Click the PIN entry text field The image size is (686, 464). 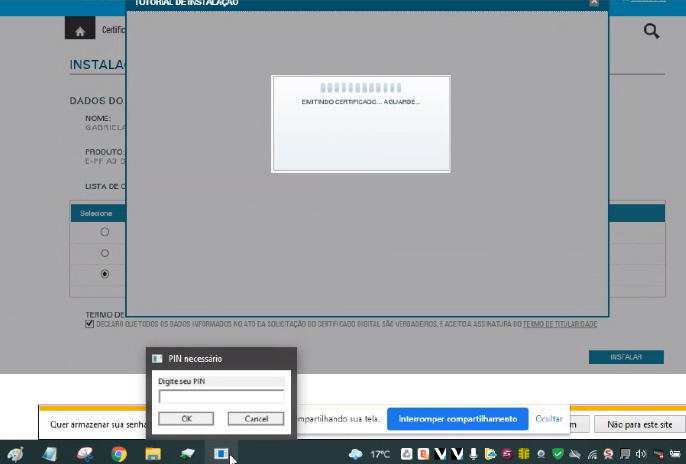[221, 397]
